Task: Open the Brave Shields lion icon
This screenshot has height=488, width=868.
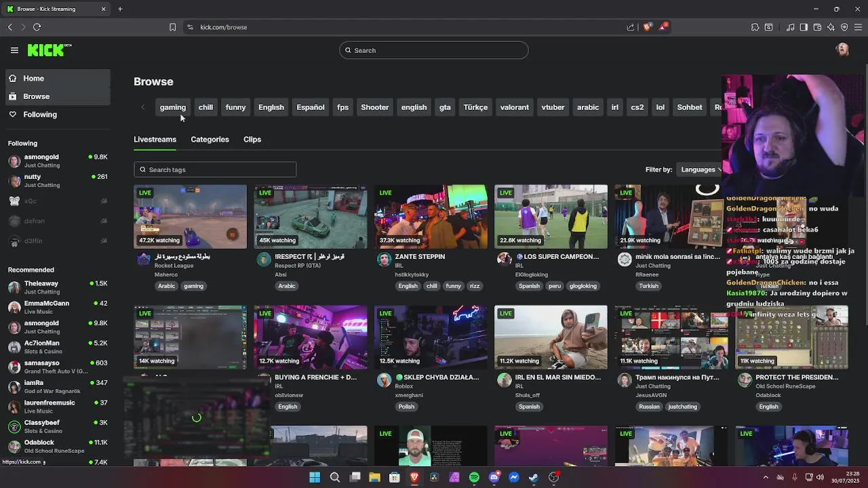Action: [647, 27]
